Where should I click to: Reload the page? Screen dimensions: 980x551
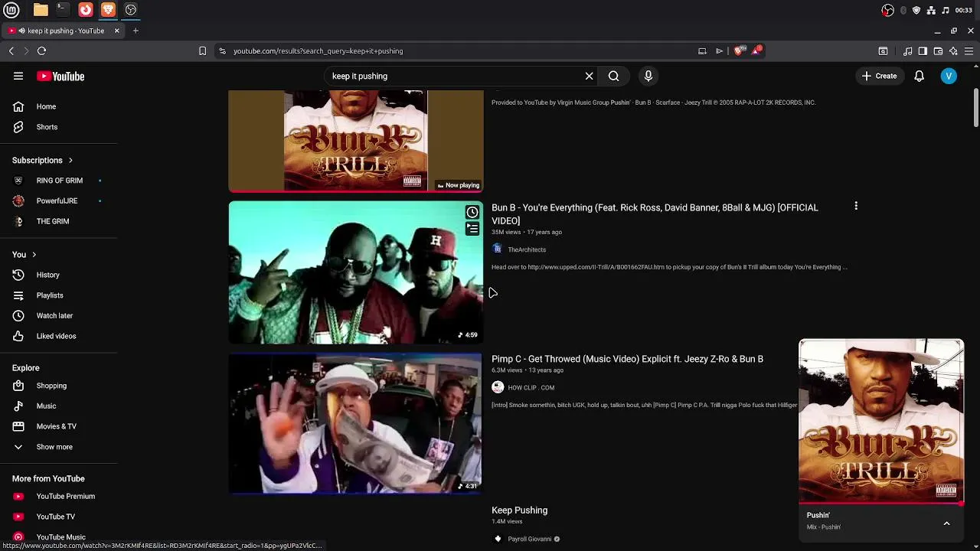[x=42, y=51]
